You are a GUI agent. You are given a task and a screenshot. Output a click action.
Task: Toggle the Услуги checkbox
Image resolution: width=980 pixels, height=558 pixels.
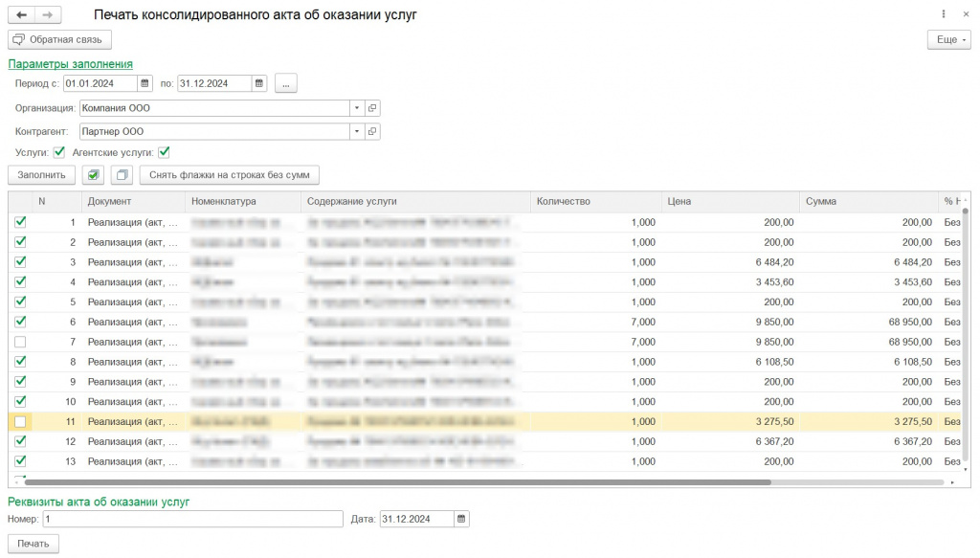tap(59, 152)
